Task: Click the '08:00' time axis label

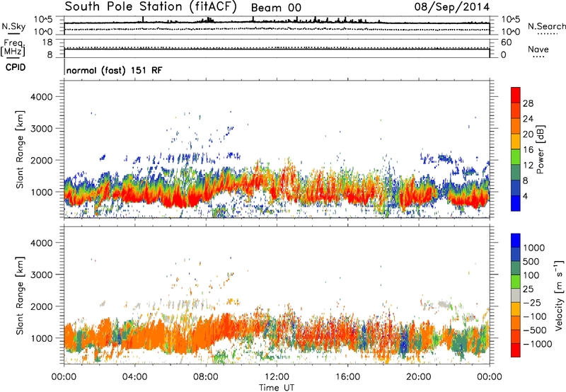Action: pos(206,377)
